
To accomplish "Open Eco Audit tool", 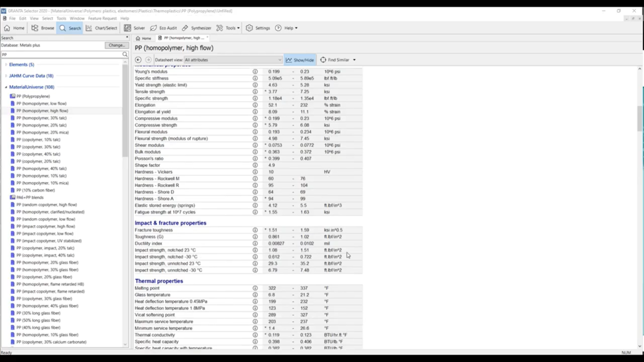I will pyautogui.click(x=163, y=28).
